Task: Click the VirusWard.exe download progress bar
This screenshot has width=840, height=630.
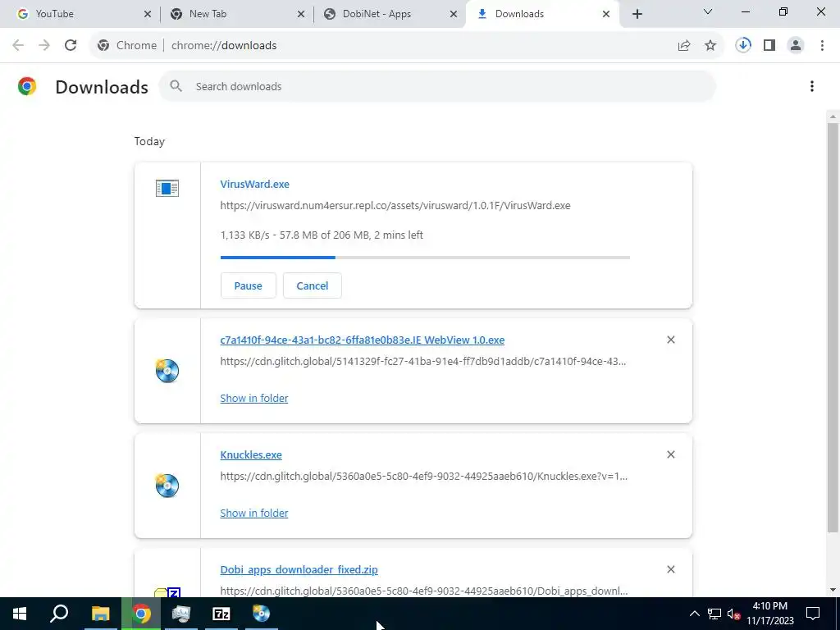Action: [x=425, y=258]
